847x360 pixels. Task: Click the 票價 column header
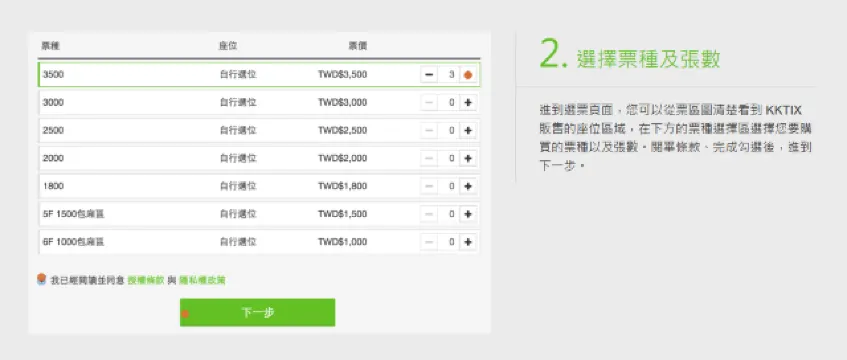point(358,46)
